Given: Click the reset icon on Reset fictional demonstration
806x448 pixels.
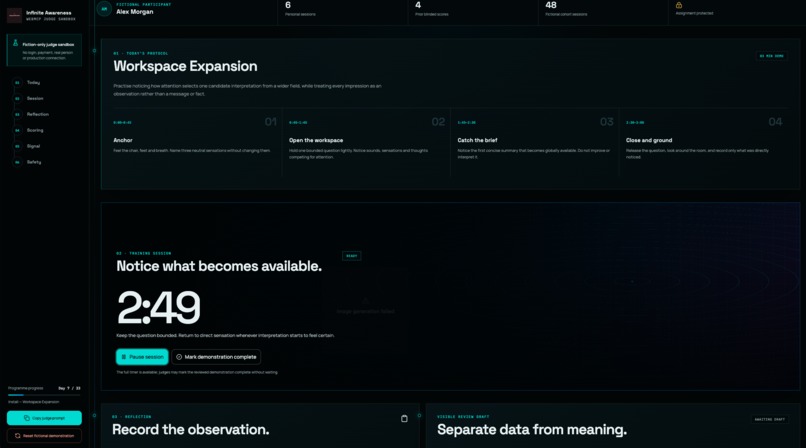Looking at the screenshot, I should pyautogui.click(x=17, y=436).
